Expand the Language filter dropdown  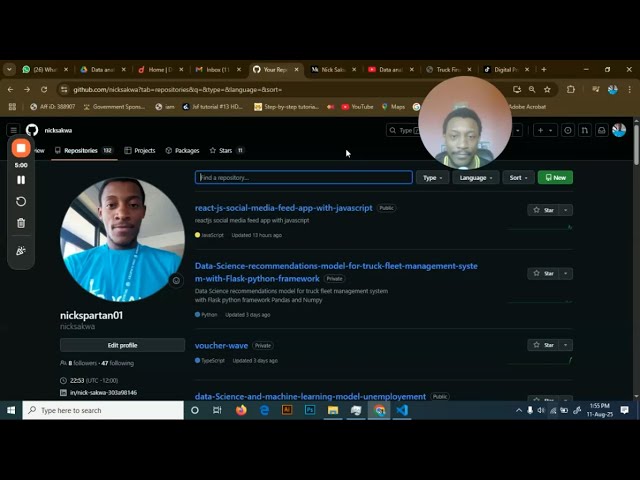pos(476,178)
